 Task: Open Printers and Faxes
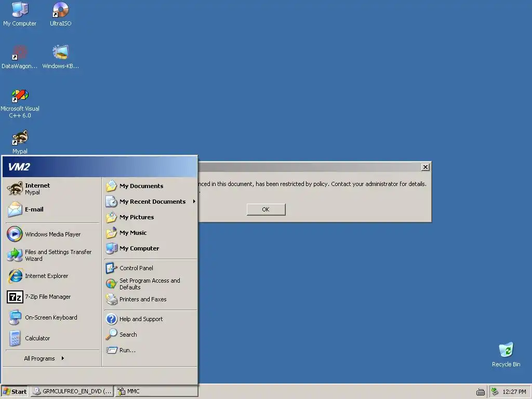tap(150, 299)
